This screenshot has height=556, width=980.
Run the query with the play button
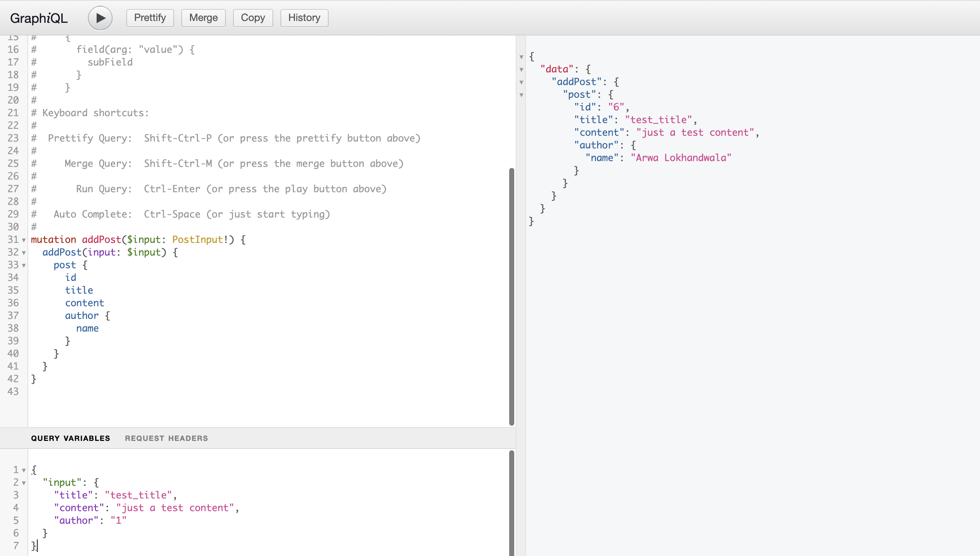[100, 18]
